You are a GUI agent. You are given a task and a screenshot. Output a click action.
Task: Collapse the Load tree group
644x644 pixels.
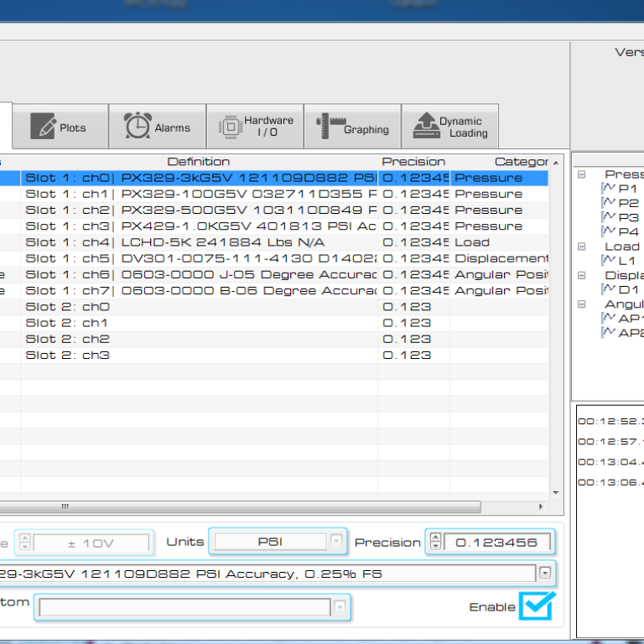coord(582,247)
